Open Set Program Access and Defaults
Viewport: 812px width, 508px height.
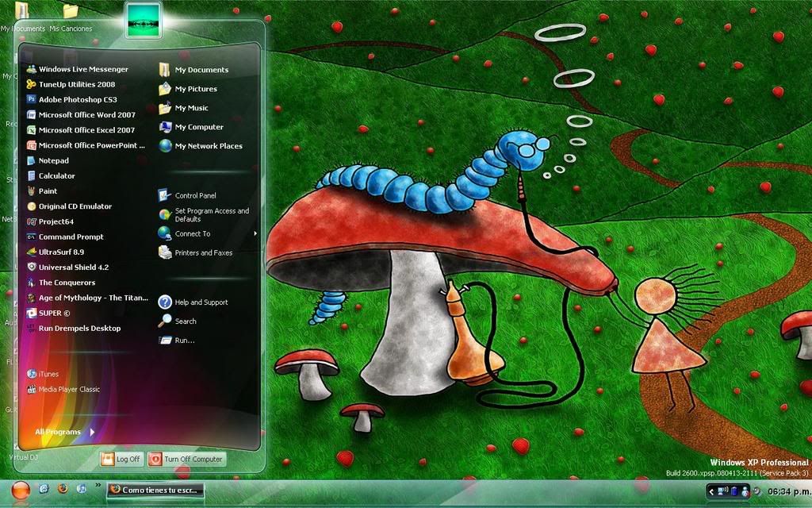click(x=204, y=214)
